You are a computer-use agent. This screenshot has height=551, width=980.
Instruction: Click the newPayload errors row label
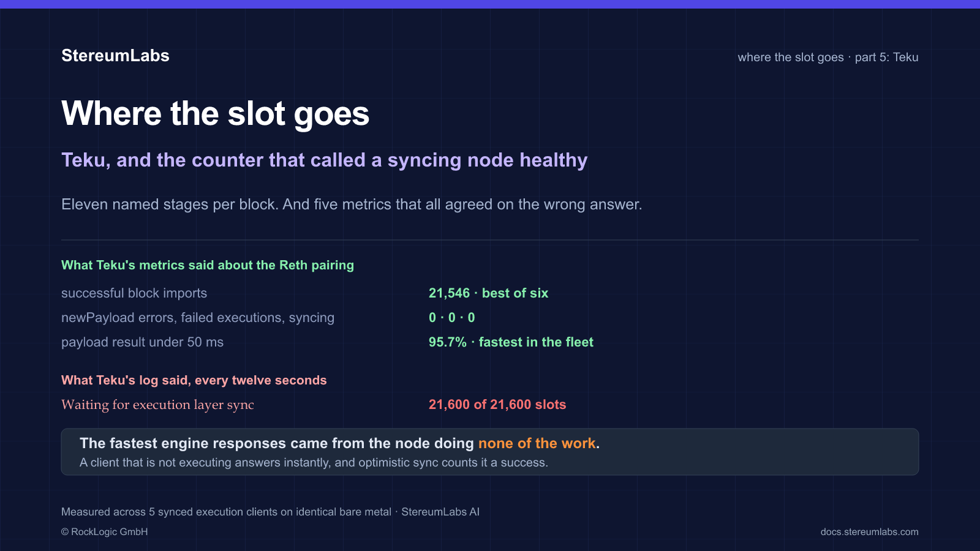coord(198,318)
